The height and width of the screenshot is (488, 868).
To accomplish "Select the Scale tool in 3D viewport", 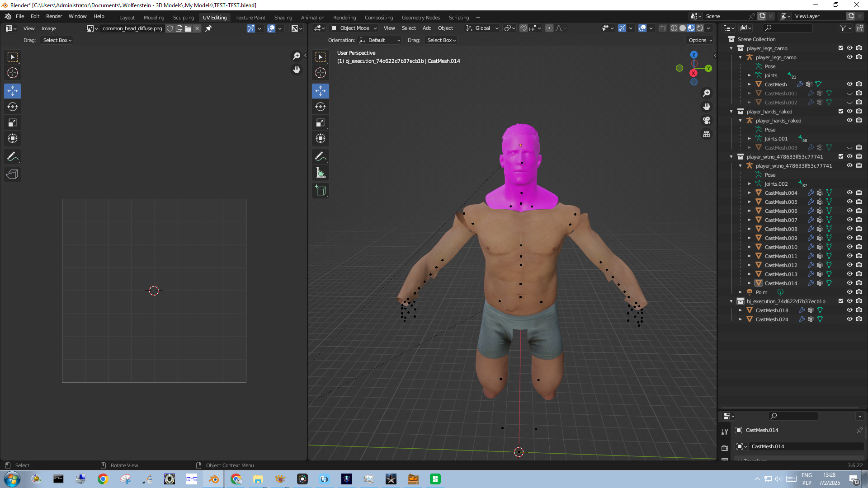I will 321,122.
